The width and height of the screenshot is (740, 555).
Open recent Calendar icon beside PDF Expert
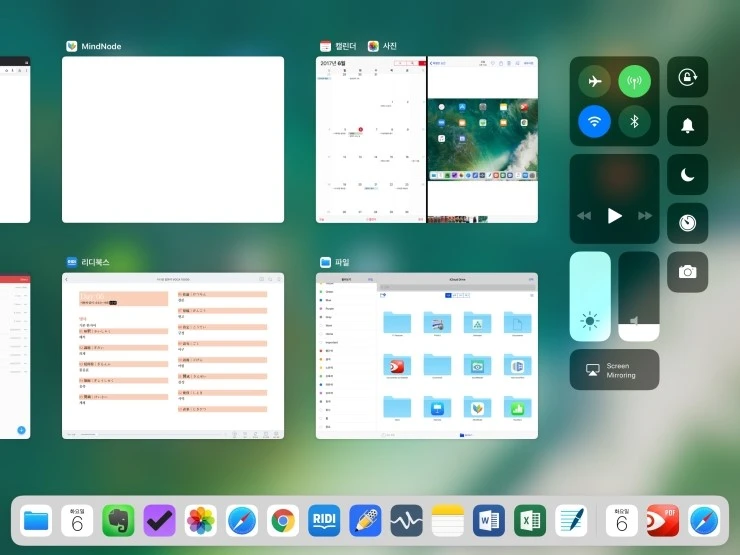(x=622, y=521)
